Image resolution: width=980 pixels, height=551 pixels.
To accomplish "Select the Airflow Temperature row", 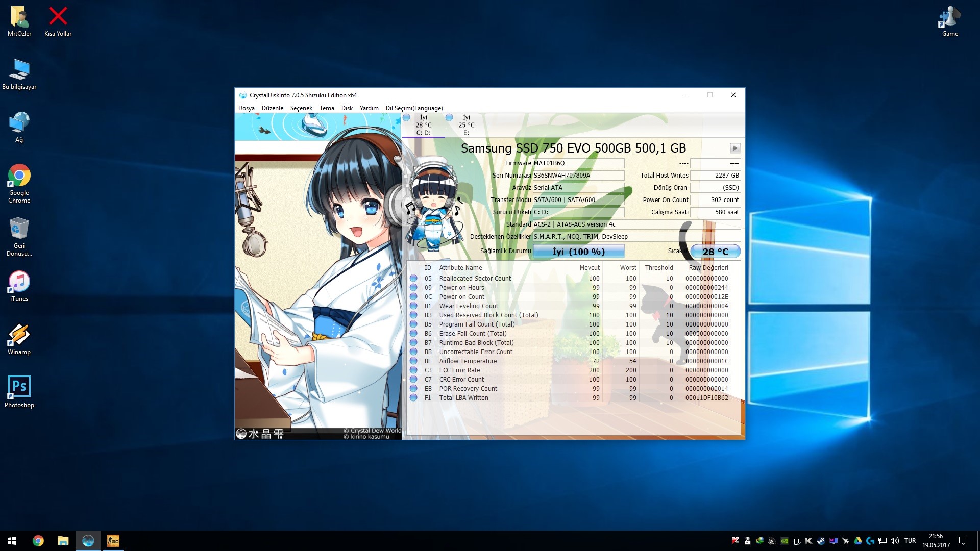I will coord(569,361).
